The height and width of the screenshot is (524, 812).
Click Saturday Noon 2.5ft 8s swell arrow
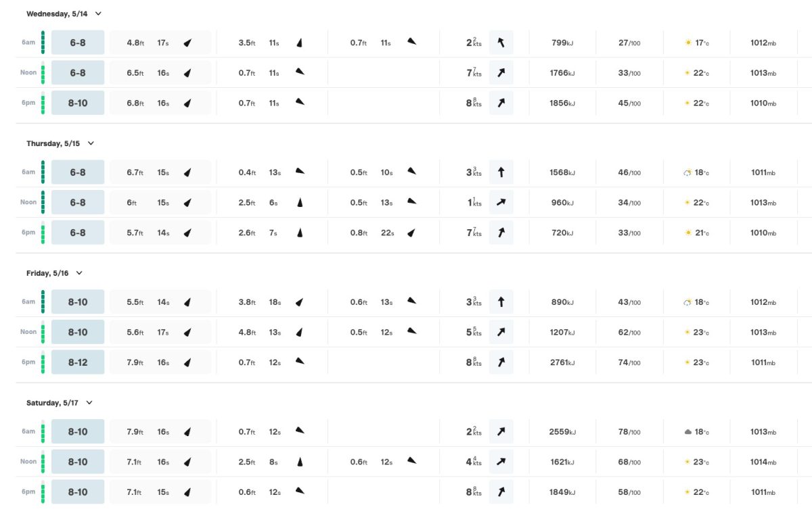300,462
